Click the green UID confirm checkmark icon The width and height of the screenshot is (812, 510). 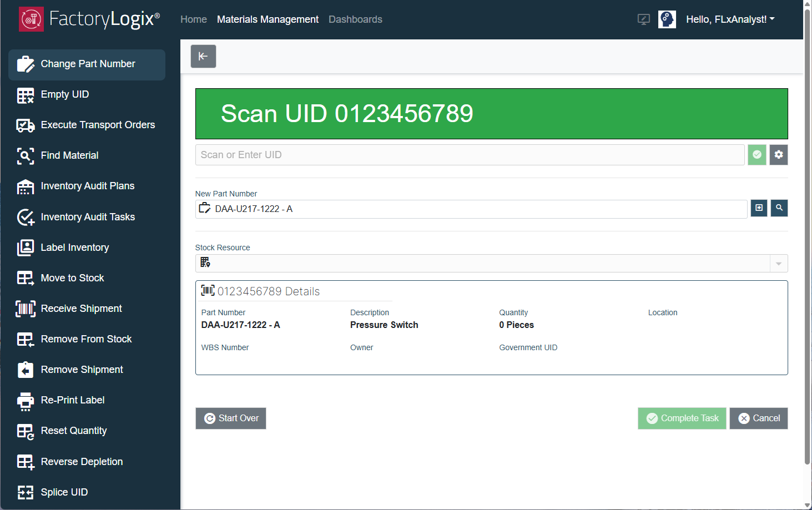pos(756,155)
